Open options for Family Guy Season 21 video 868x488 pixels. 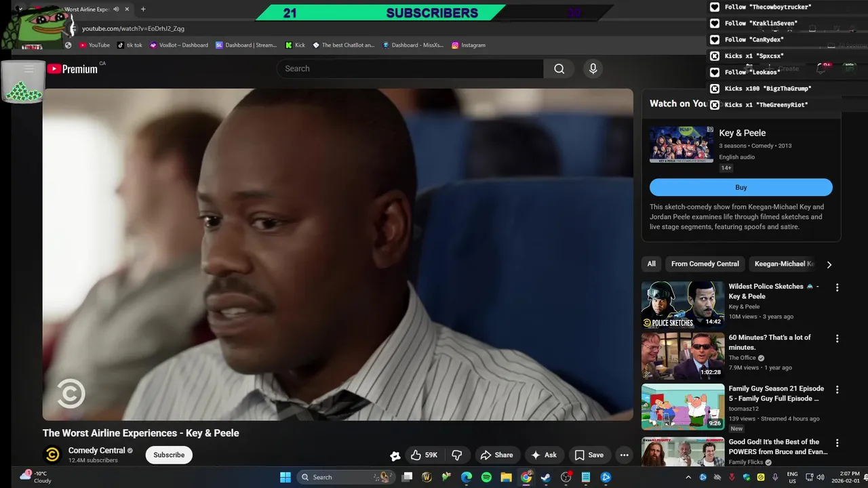(837, 390)
